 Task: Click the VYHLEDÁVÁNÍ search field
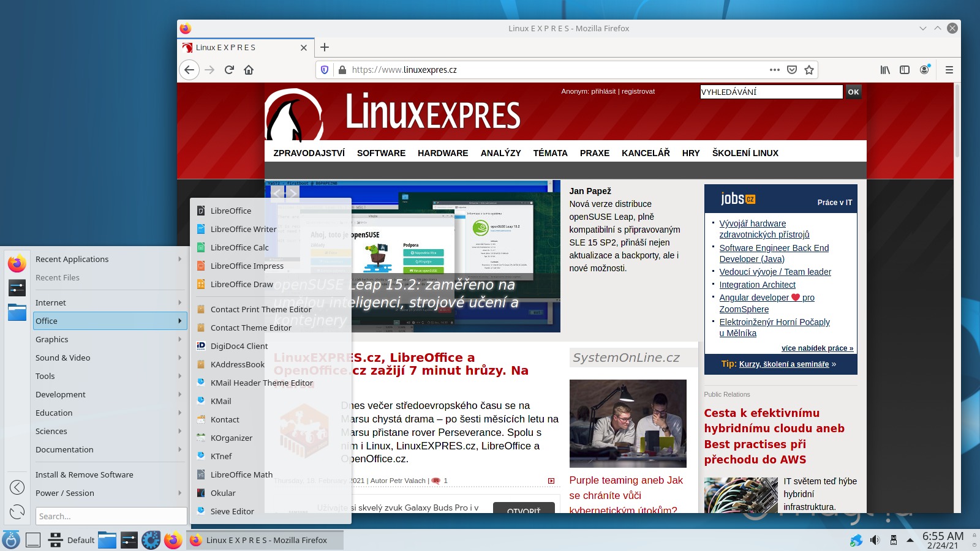(771, 92)
